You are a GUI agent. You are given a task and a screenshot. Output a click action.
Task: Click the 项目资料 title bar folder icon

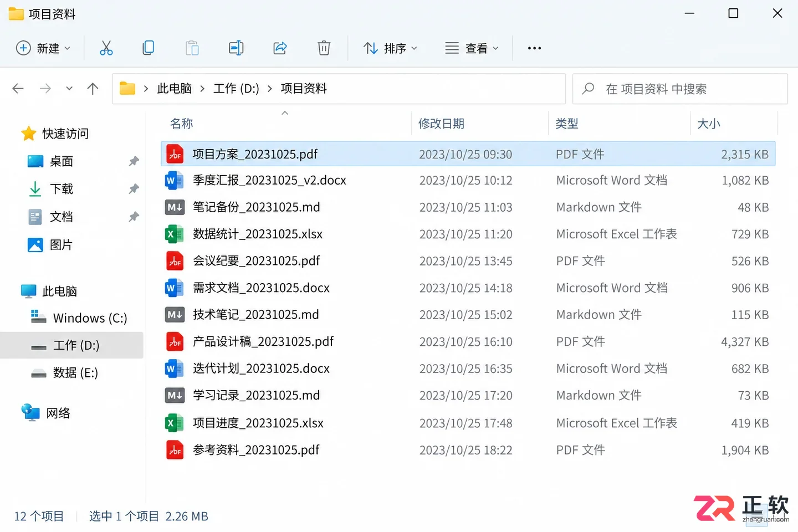pyautogui.click(x=16, y=14)
